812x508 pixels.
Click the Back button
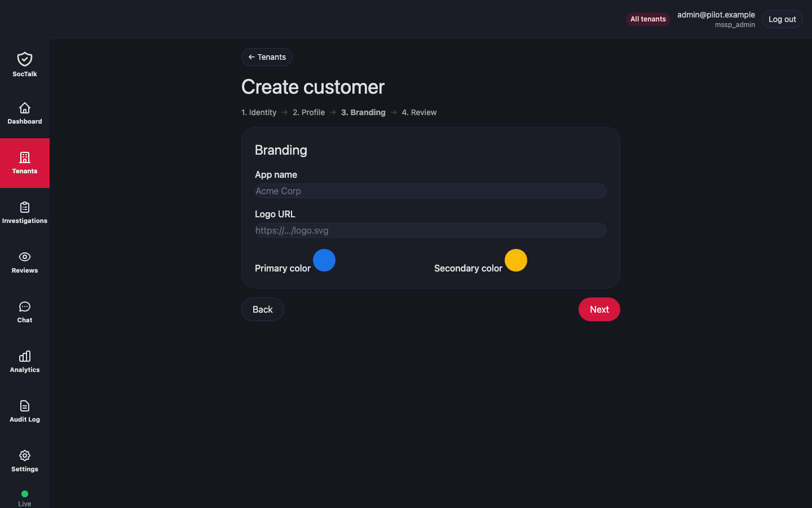coord(263,309)
